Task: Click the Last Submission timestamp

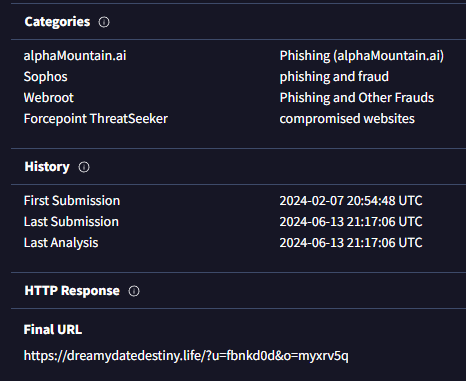Action: (351, 222)
